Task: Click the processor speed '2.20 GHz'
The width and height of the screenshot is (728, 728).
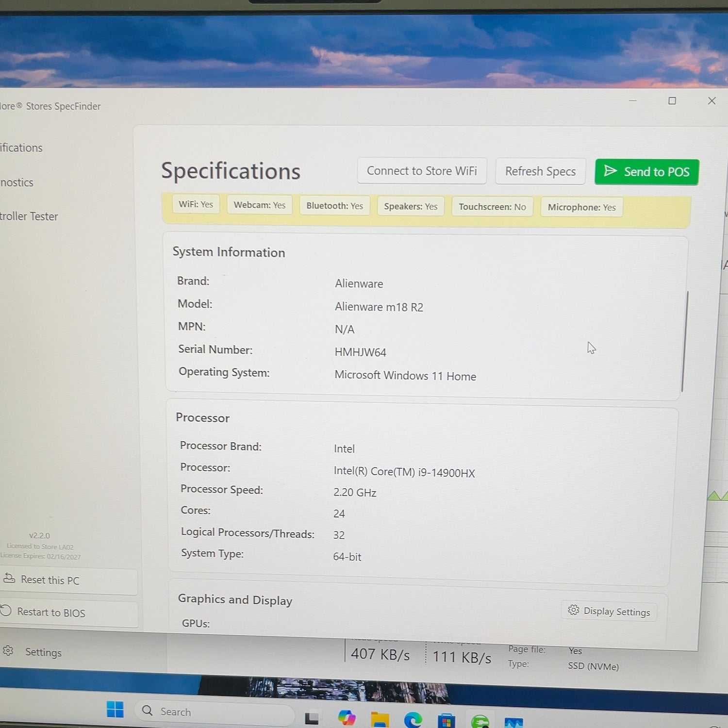Action: pos(355,492)
